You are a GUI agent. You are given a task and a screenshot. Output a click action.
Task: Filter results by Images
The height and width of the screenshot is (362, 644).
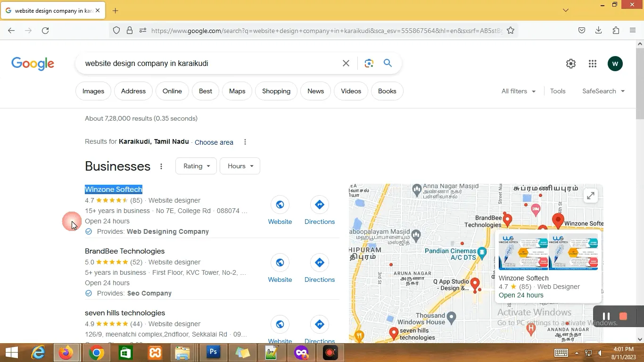click(x=93, y=91)
